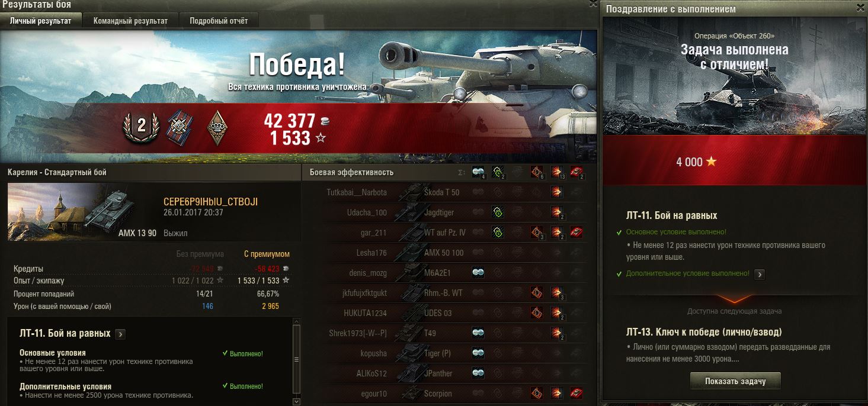
Task: Switch to Командный результат tab
Action: 130,21
